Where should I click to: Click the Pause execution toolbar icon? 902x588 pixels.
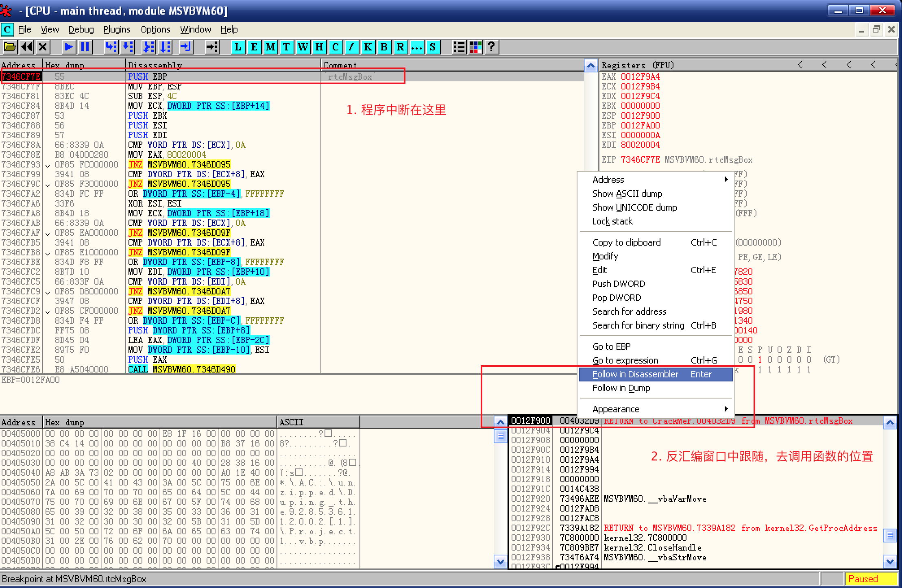pyautogui.click(x=85, y=47)
